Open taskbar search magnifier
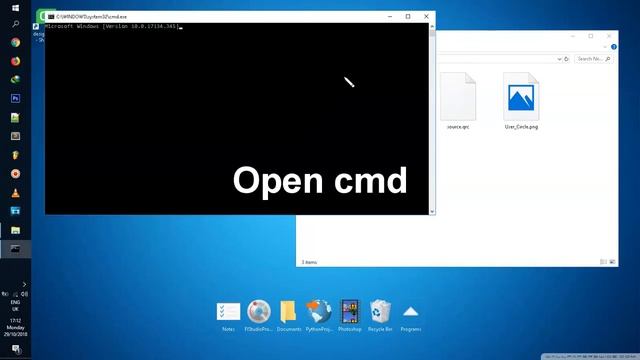The width and height of the screenshot is (640, 360). (x=16, y=24)
